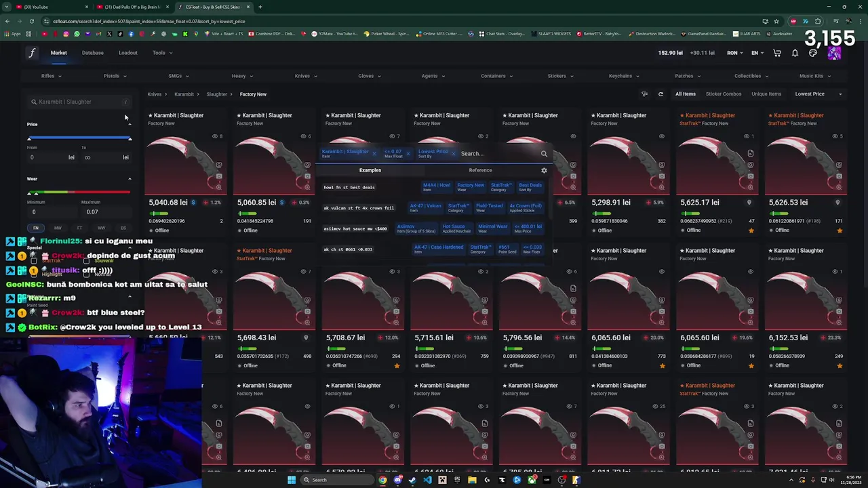Click the Maximum wear field showing 0.07

pyautogui.click(x=105, y=212)
